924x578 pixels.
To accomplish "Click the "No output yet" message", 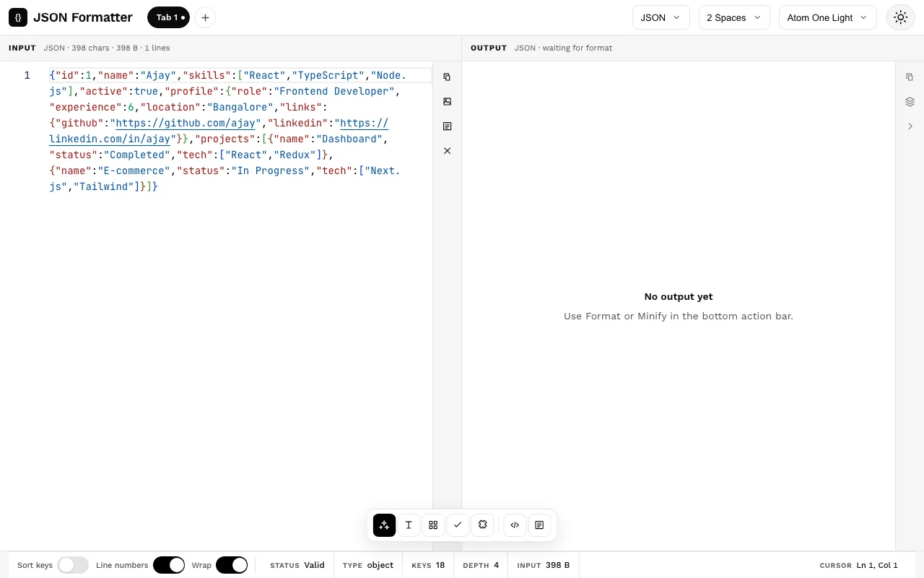I will pyautogui.click(x=679, y=297).
